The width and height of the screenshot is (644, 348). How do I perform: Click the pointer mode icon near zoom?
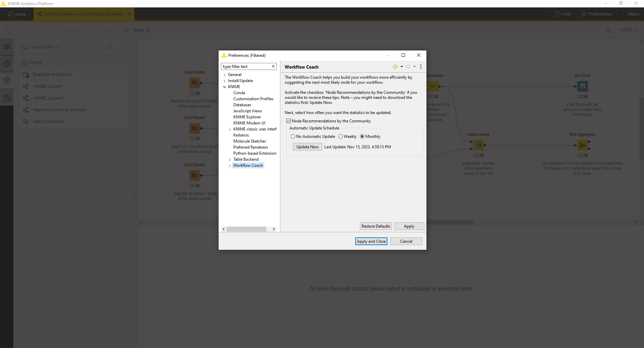(x=608, y=30)
